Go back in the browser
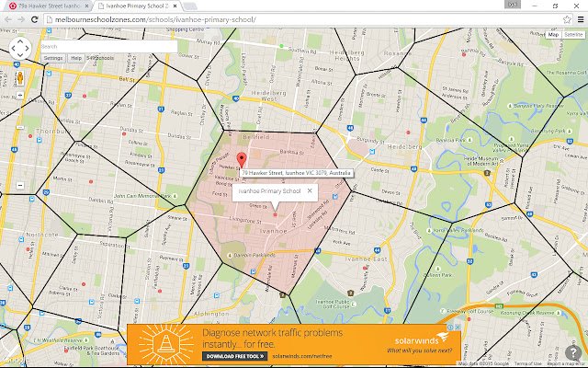 click(8, 19)
